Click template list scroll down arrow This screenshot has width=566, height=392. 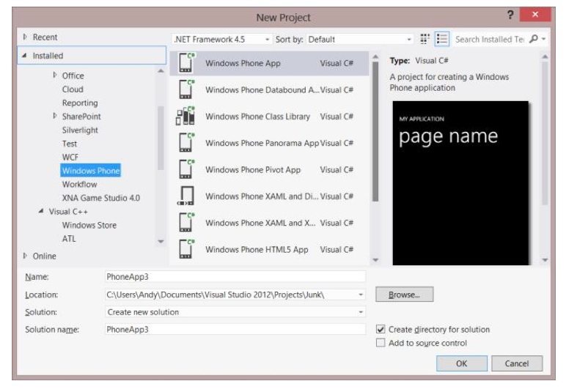click(x=375, y=260)
